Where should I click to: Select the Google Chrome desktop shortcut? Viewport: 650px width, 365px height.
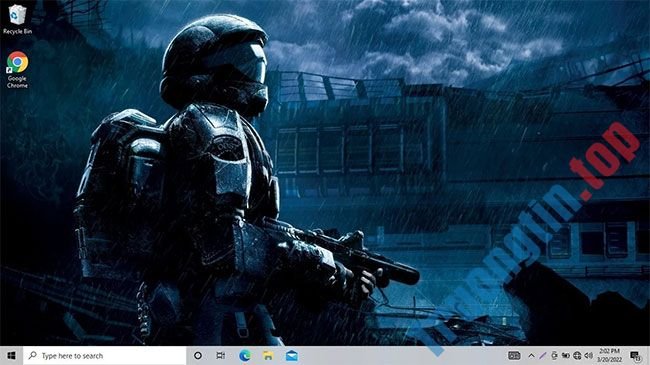(17, 70)
